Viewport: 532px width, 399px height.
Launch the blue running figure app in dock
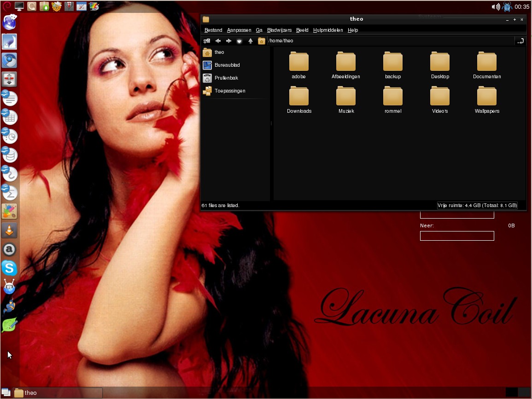coord(10,306)
